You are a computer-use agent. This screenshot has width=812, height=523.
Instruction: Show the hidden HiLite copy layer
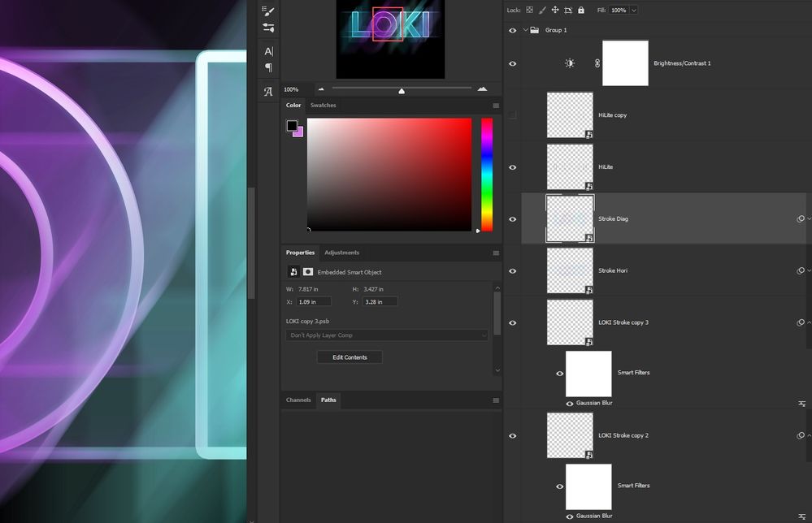[x=513, y=115]
